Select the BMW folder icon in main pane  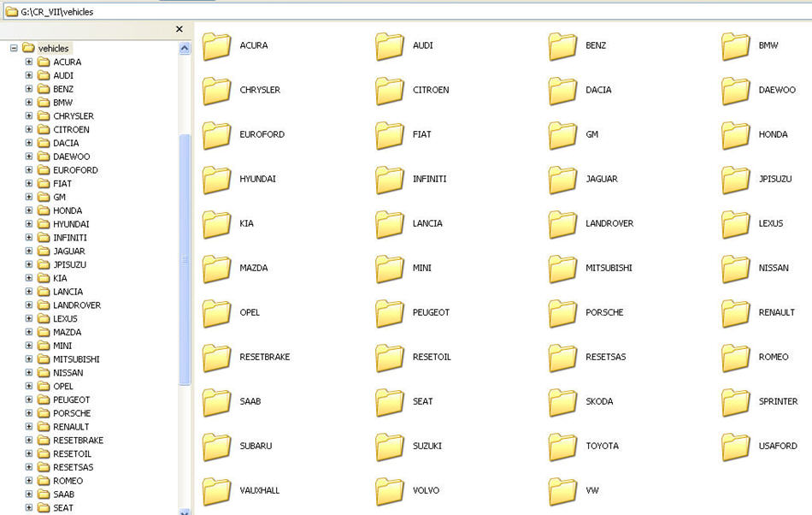point(735,47)
